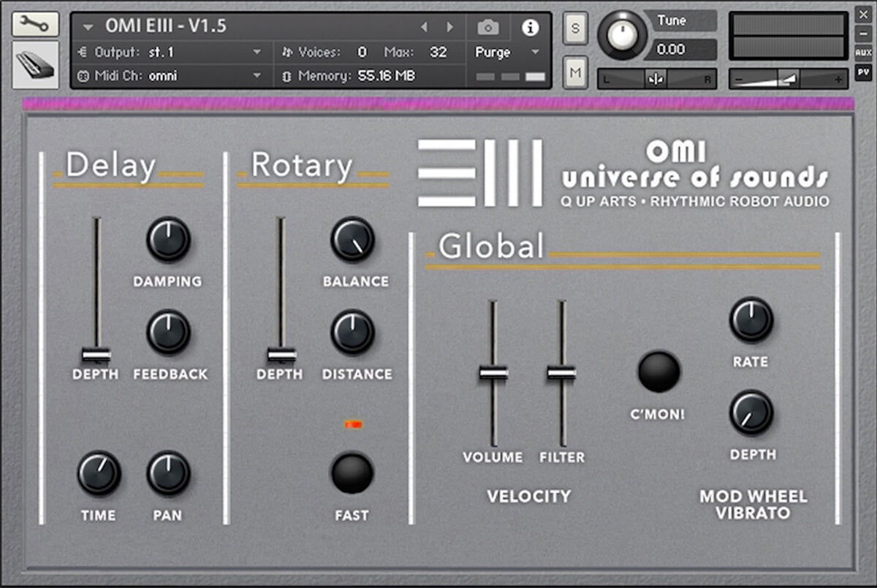Click the output level meter display

tap(789, 36)
